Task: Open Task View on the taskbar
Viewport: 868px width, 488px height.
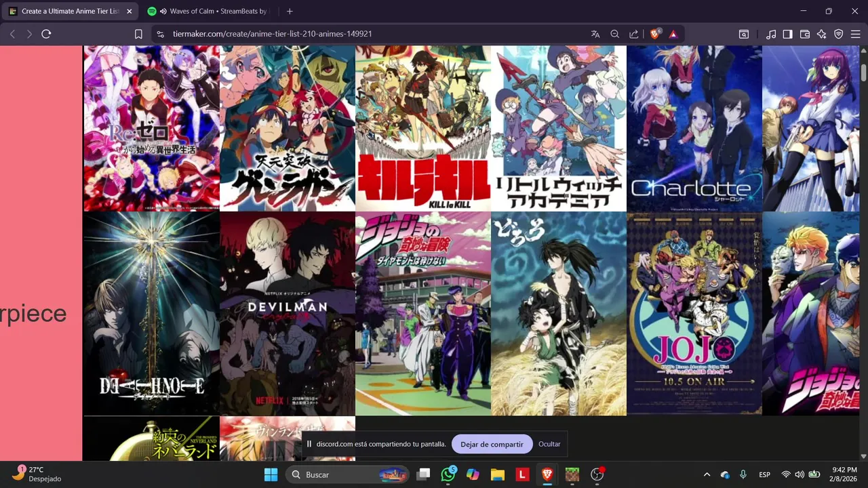Action: pos(424,474)
